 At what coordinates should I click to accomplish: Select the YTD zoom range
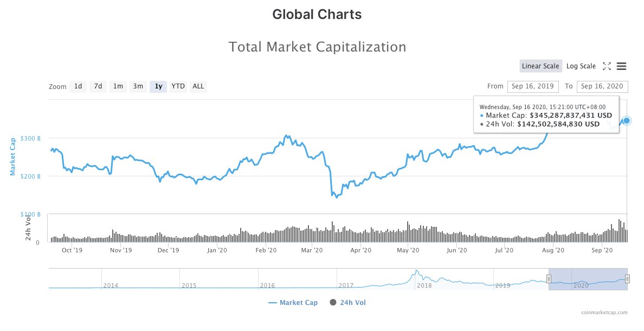coord(178,86)
